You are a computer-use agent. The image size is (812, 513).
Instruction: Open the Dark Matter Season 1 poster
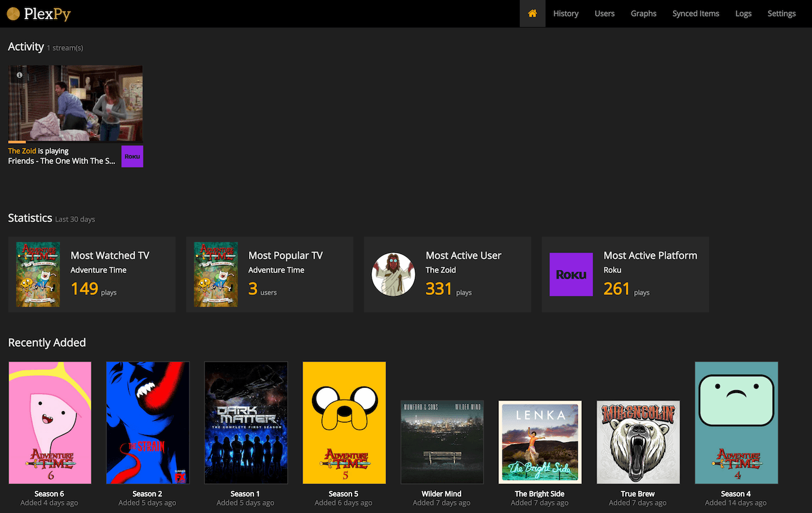pyautogui.click(x=246, y=423)
